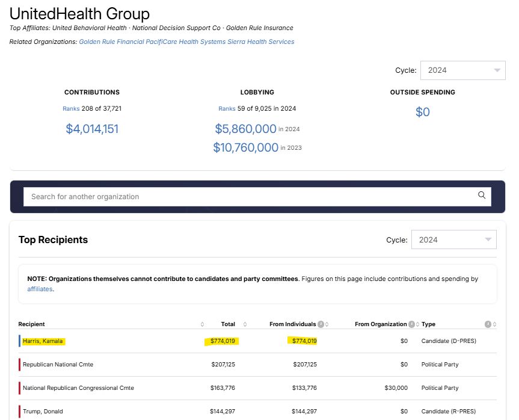Sort by From Individuals column arrows

pyautogui.click(x=327, y=324)
